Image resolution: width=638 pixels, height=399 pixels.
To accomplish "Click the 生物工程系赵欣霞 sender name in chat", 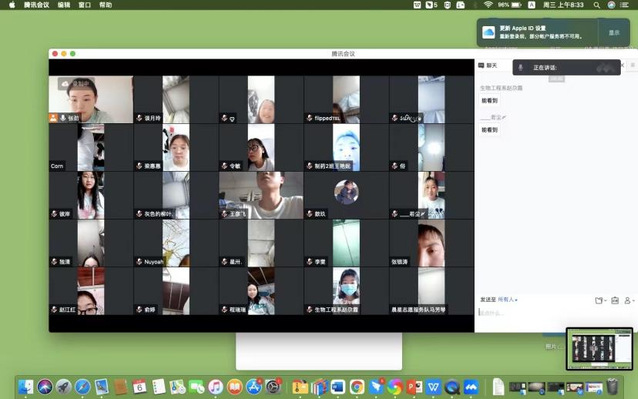I will point(501,88).
